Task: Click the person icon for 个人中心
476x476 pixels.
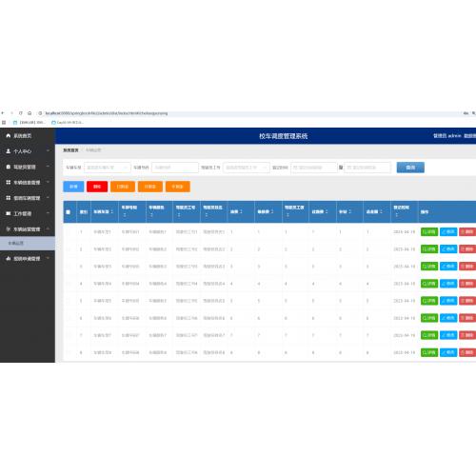Action: coord(9,151)
